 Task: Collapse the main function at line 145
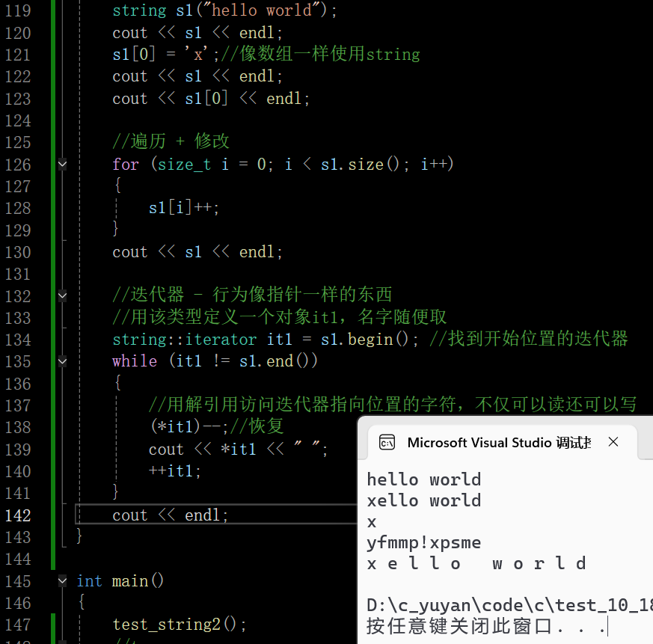(63, 580)
